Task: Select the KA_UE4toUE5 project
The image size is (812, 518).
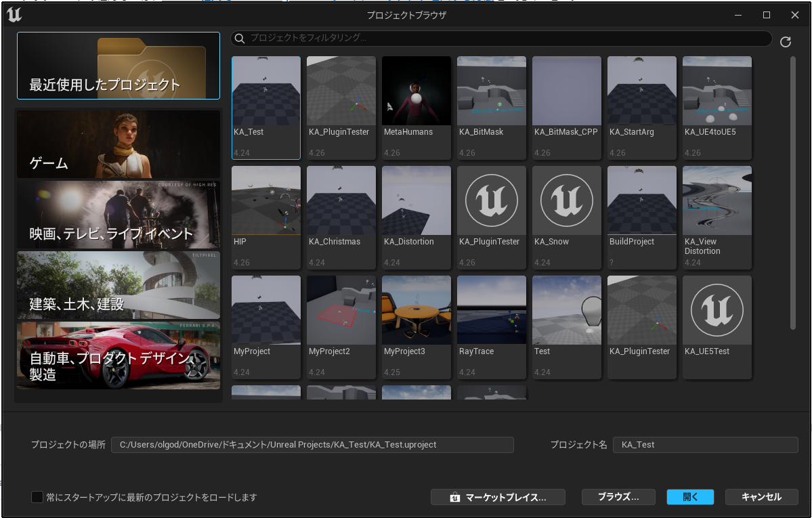Action: pyautogui.click(x=717, y=108)
